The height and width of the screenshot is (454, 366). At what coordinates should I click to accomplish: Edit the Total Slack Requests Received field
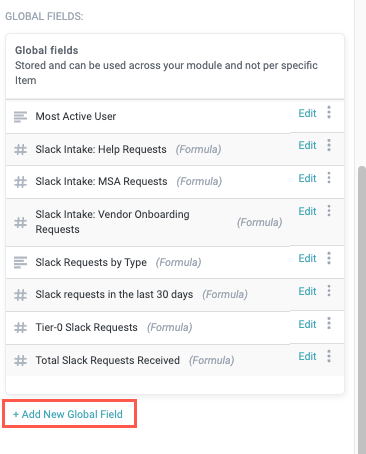pyautogui.click(x=307, y=356)
